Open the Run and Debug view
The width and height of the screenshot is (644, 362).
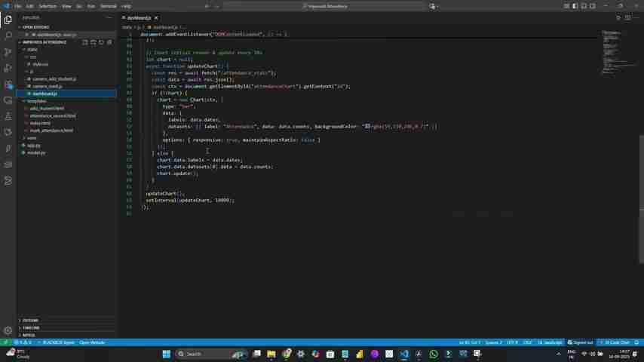[8, 68]
